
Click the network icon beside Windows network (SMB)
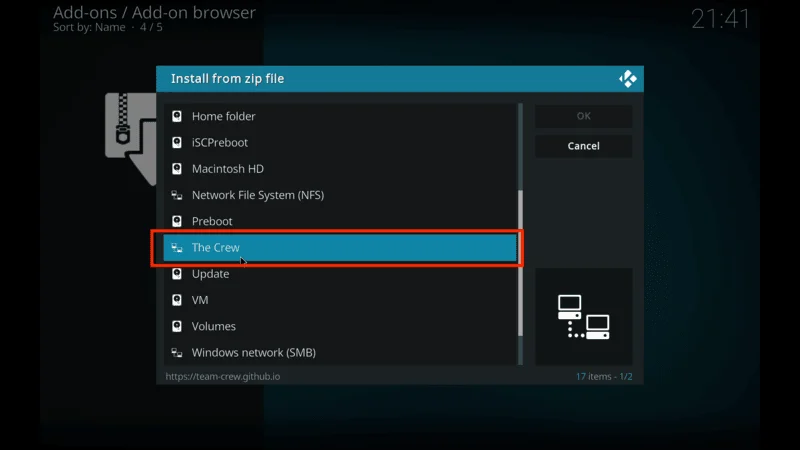pos(177,353)
